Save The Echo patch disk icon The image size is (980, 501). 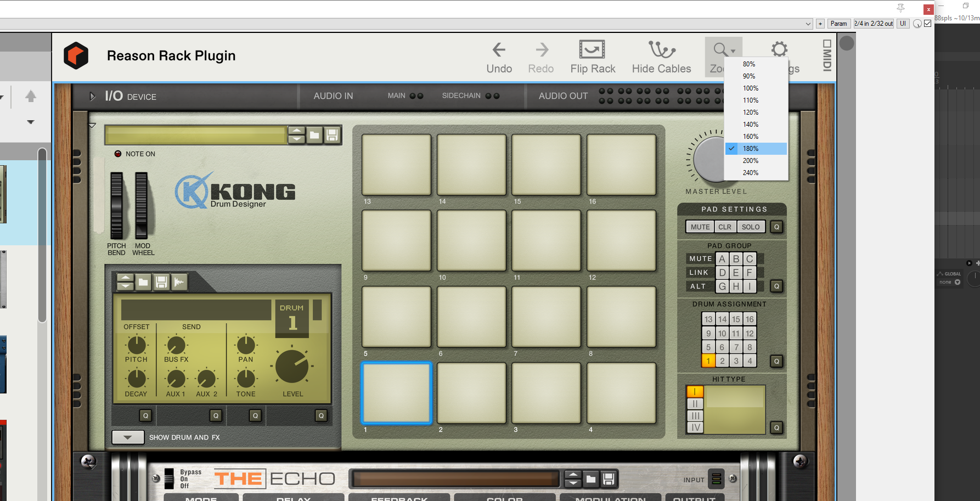[x=609, y=479]
